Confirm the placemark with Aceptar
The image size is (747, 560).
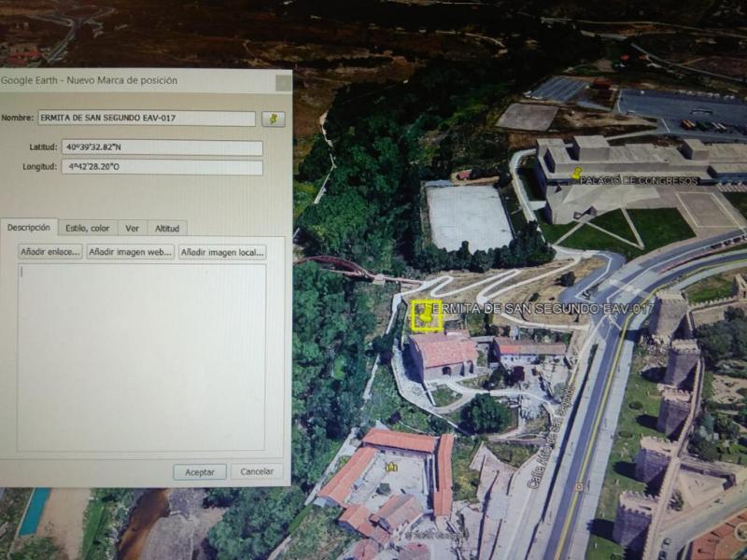click(x=199, y=472)
